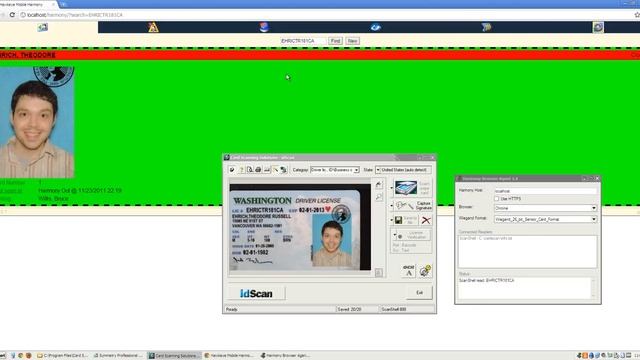This screenshot has height=360, width=640.
Task: Click the Scan image card button
Action: (x=413, y=188)
